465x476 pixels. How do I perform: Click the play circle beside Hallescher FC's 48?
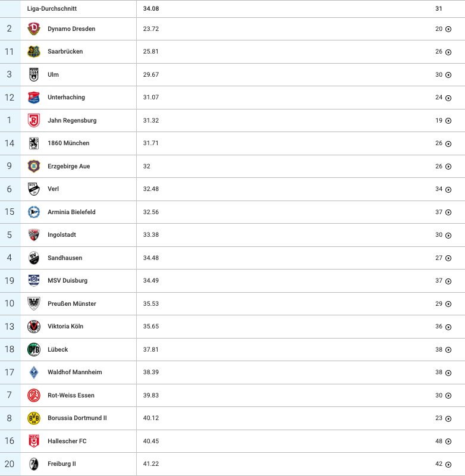coord(448,441)
